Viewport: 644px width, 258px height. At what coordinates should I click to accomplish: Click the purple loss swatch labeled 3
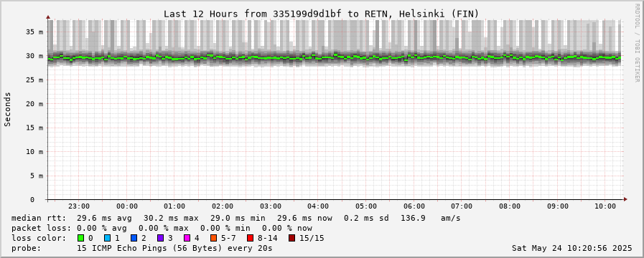coord(160,238)
